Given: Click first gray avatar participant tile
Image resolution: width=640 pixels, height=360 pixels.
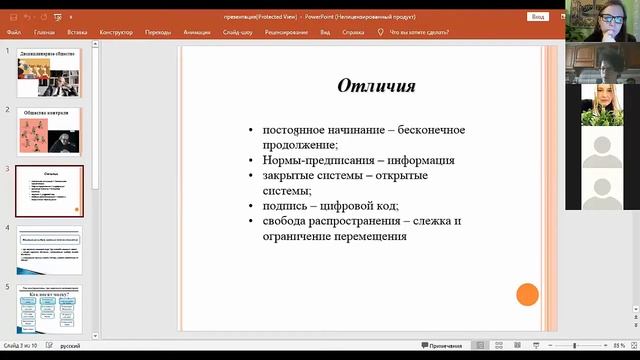Looking at the screenshot, I should point(602,147).
